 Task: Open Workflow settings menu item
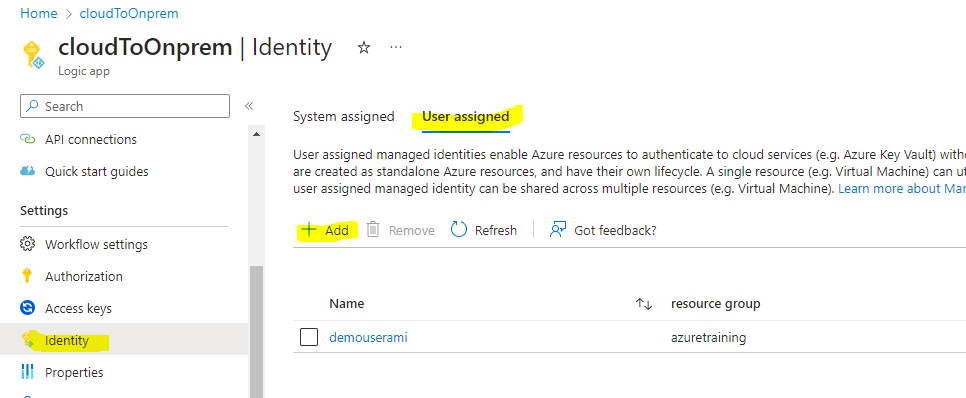tap(96, 244)
